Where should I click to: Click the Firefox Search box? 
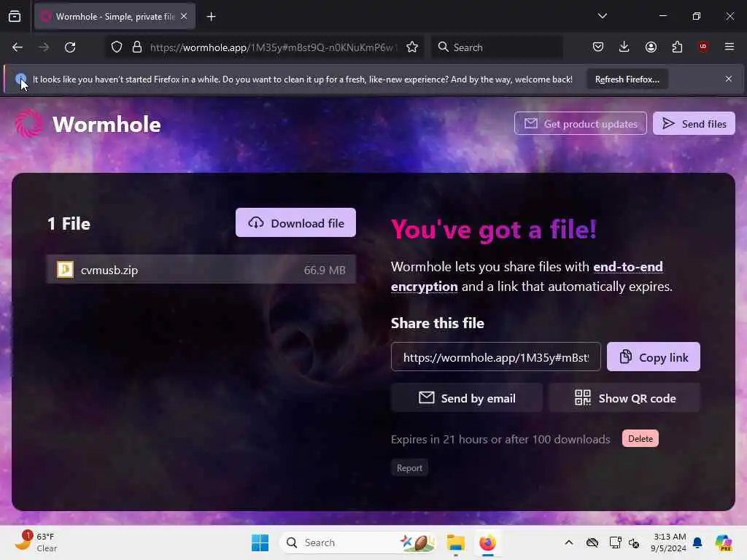click(497, 47)
